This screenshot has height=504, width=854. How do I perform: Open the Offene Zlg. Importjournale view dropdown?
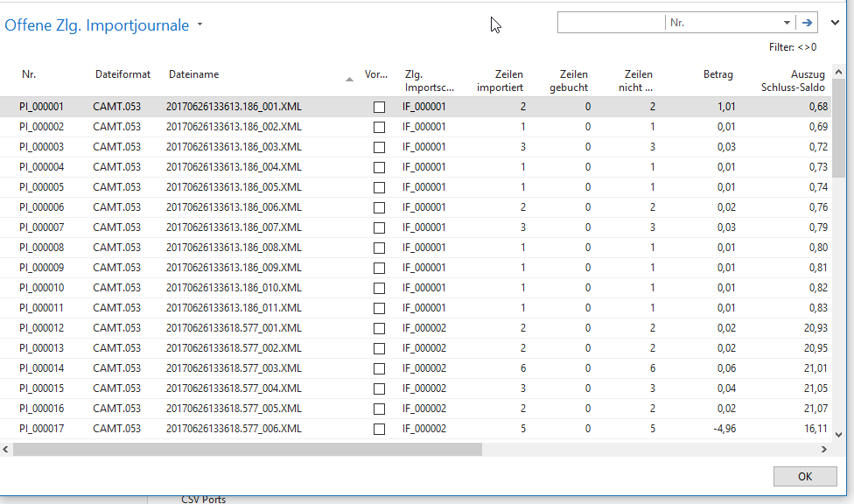point(199,24)
